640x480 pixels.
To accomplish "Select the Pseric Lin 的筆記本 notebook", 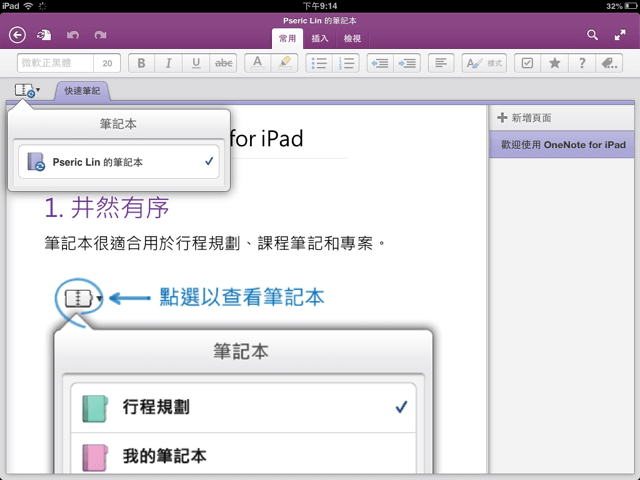I will coord(119,162).
